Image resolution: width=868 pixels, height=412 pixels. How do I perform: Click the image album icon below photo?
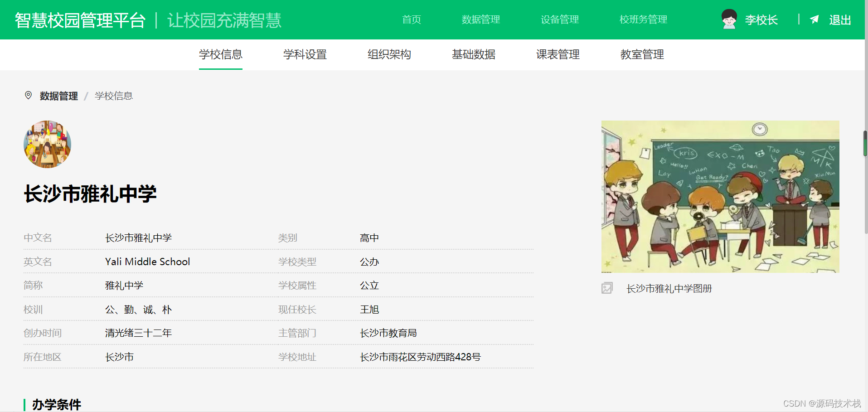pyautogui.click(x=607, y=288)
